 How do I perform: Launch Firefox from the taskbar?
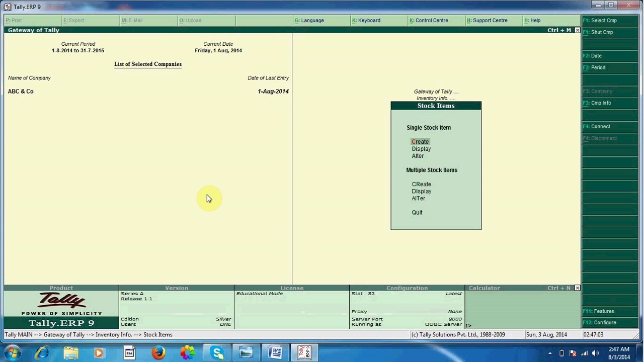pyautogui.click(x=158, y=353)
